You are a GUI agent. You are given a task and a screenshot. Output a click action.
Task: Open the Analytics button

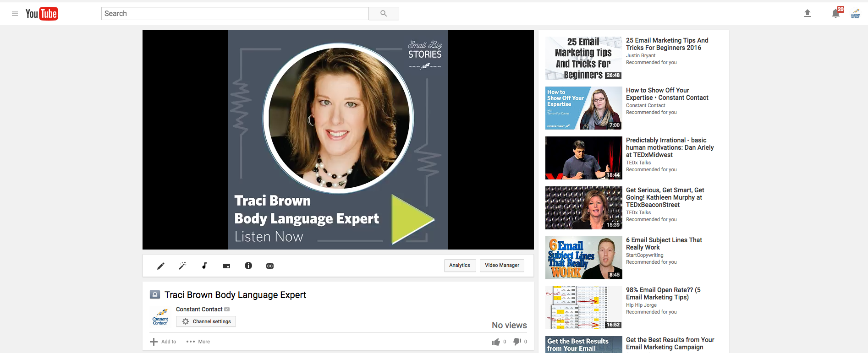coord(460,266)
